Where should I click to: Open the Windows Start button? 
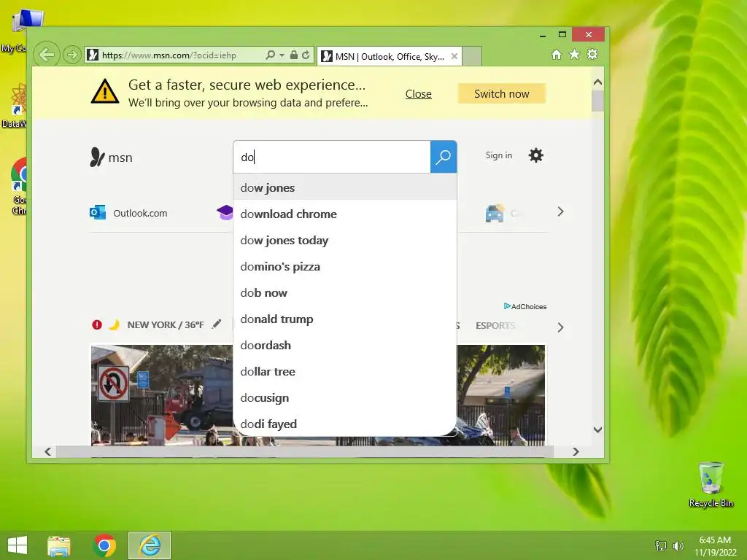click(x=18, y=545)
